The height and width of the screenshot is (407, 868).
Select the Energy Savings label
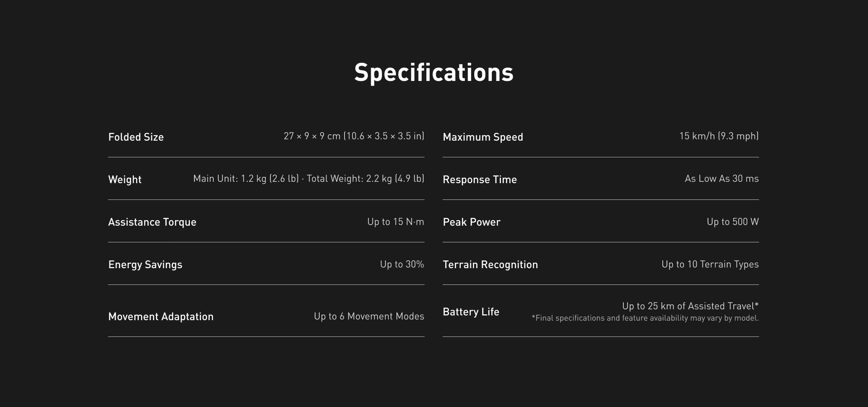(x=145, y=265)
